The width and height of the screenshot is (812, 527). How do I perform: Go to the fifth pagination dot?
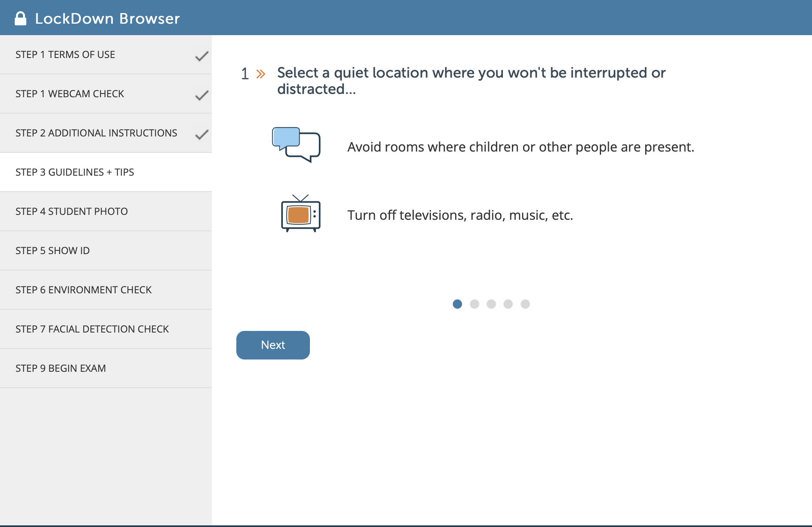click(x=525, y=304)
